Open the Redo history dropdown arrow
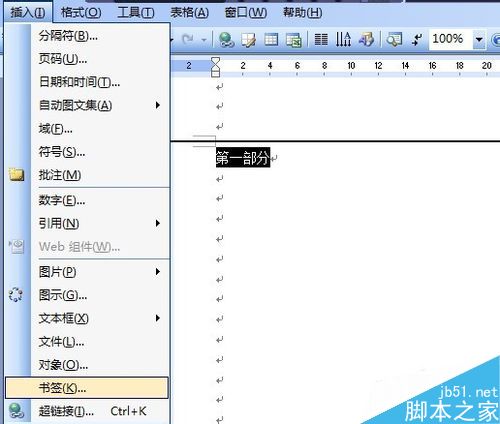The image size is (500, 424). (204, 40)
